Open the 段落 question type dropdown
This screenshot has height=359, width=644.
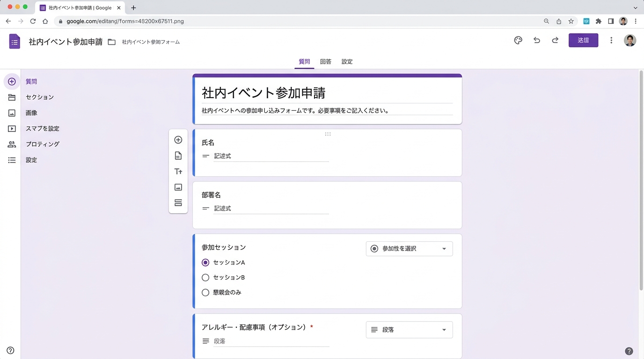[409, 330]
